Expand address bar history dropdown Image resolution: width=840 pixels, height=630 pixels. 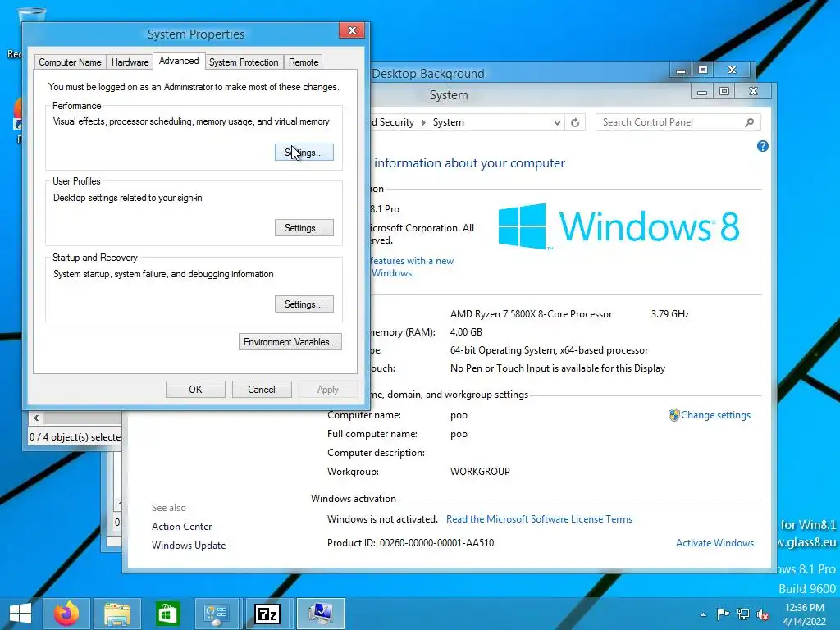(x=557, y=122)
